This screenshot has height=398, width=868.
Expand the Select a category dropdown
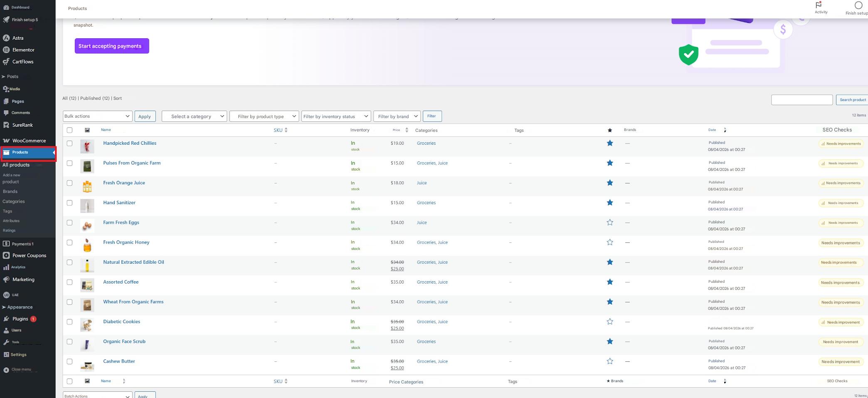tap(194, 116)
